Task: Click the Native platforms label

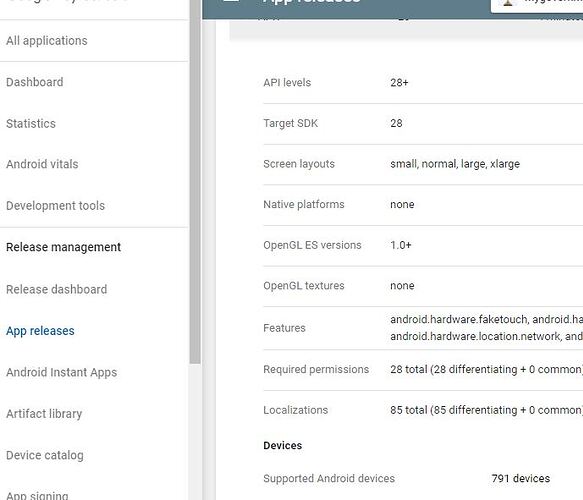Action: 304,204
